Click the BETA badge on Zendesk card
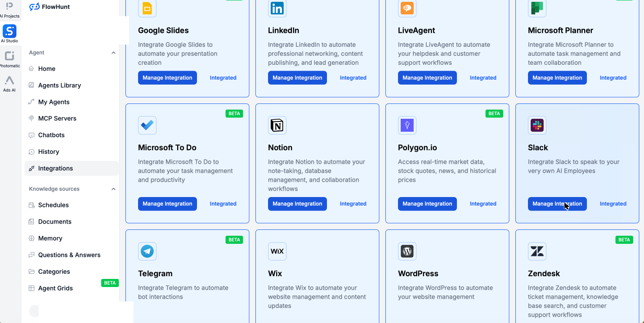 coord(624,240)
